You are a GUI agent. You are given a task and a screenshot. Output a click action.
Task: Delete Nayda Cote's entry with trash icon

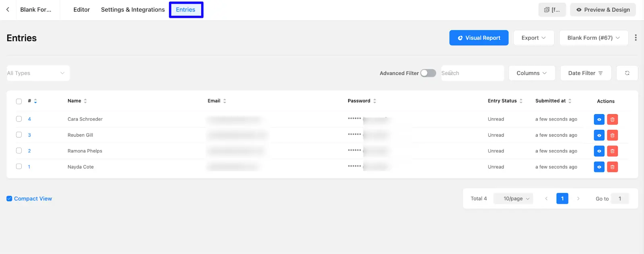612,167
